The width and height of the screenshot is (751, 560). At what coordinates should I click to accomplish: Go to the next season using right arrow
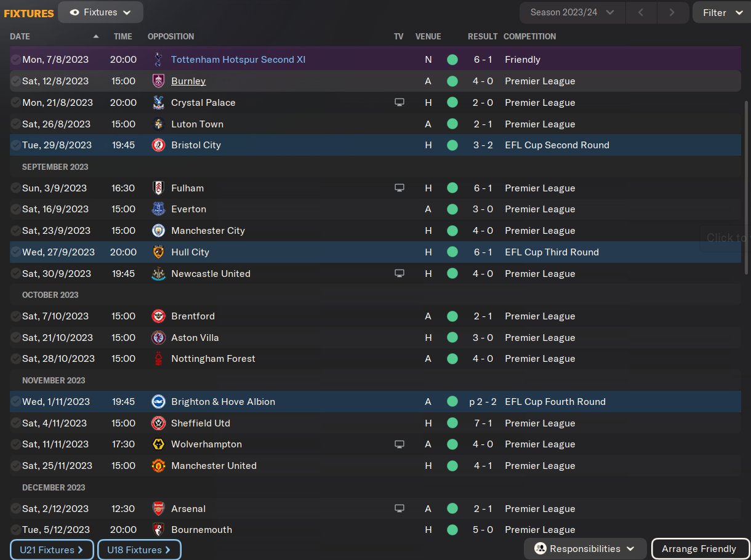672,12
